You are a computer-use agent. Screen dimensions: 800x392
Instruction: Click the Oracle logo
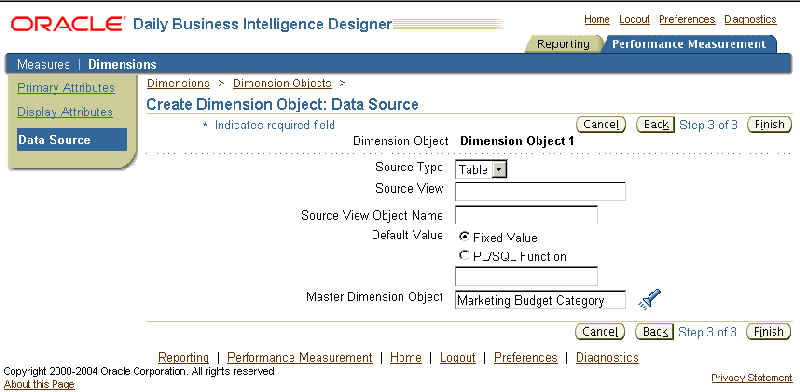[x=67, y=23]
